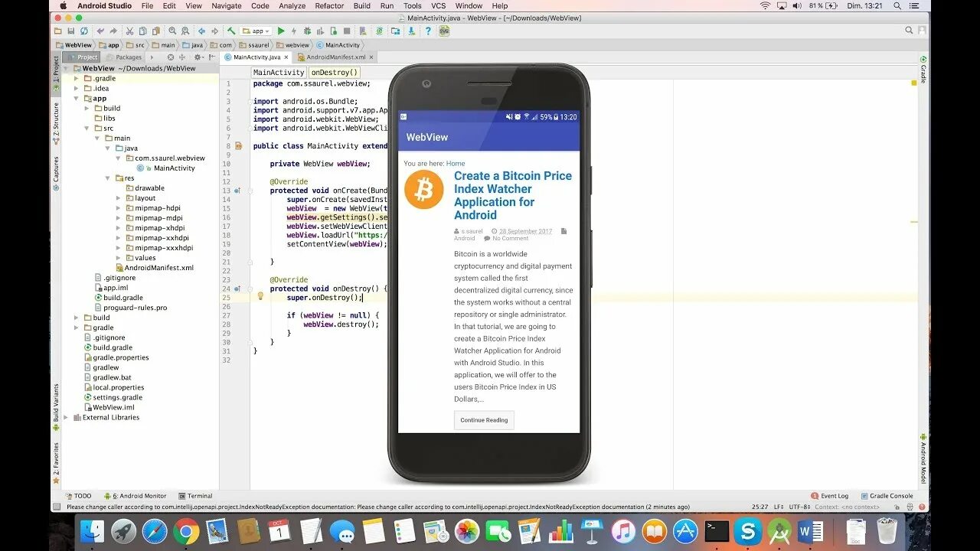Click Scroll from Source target icon
Screen dimensions: 980x551
170,57
